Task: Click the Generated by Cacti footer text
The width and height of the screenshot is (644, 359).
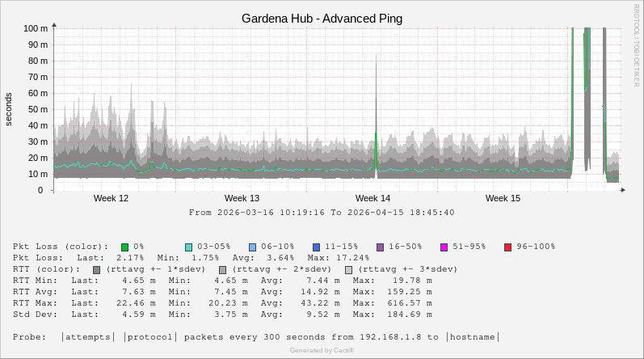Action: pyautogui.click(x=322, y=350)
